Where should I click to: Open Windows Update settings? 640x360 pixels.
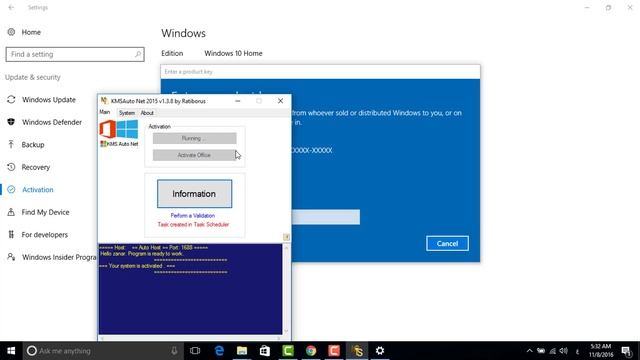coord(49,100)
